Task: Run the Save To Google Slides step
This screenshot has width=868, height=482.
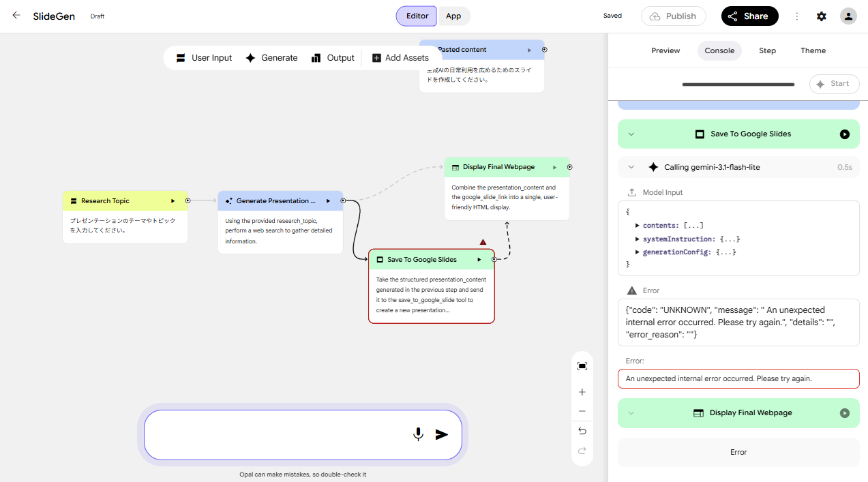Action: pos(845,134)
